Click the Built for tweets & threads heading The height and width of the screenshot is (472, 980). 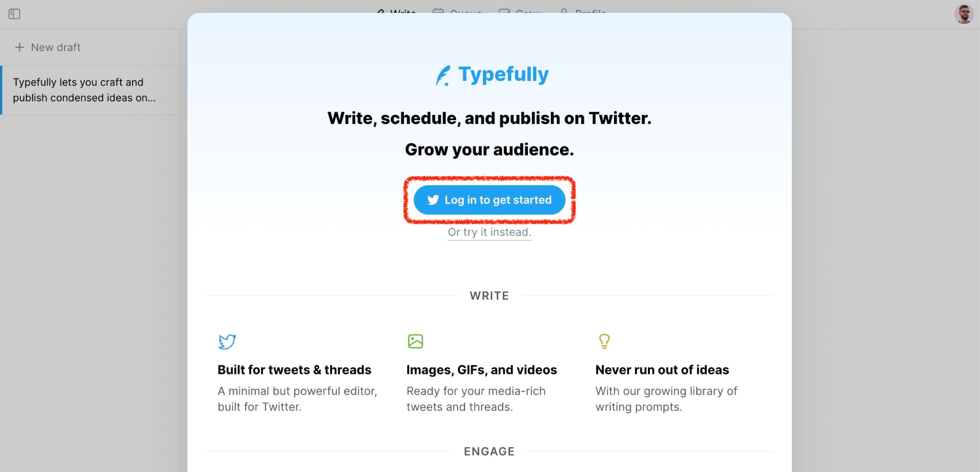[294, 369]
